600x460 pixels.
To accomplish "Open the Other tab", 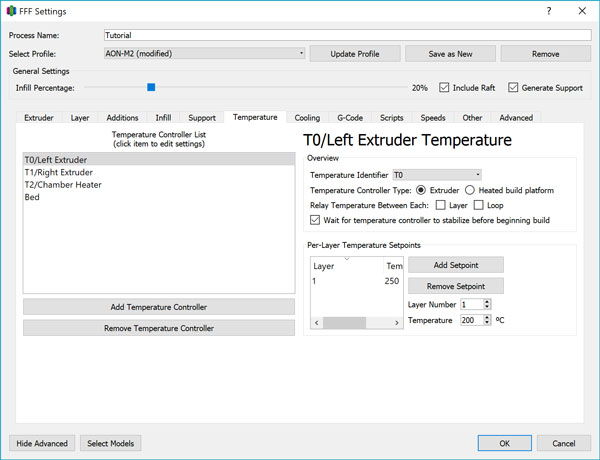I will [x=472, y=118].
